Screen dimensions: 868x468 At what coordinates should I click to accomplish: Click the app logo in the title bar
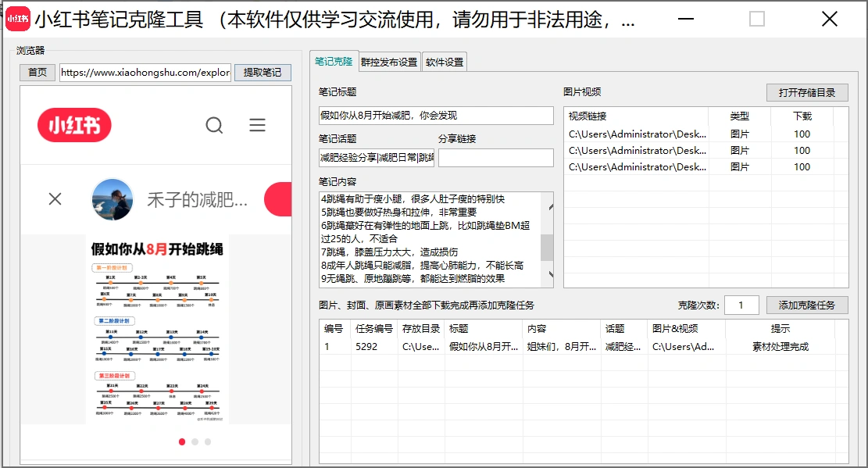click(x=17, y=18)
